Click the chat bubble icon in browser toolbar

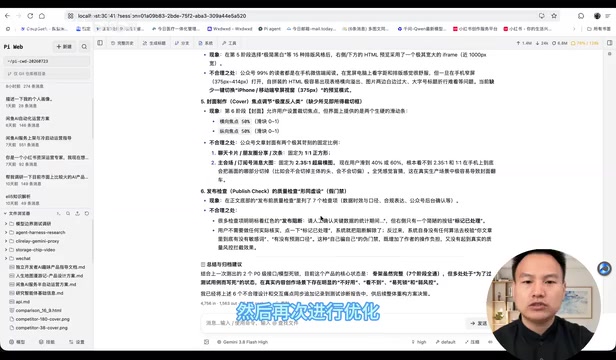click(581, 16)
